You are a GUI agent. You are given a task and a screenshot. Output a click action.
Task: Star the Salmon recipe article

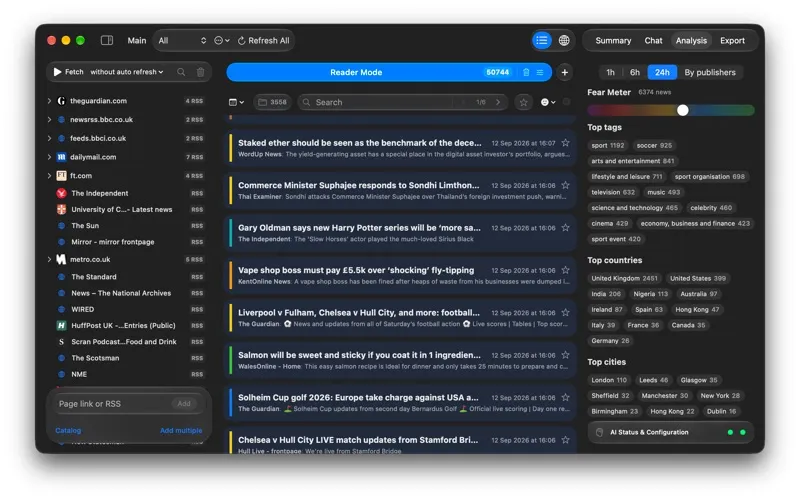point(565,355)
